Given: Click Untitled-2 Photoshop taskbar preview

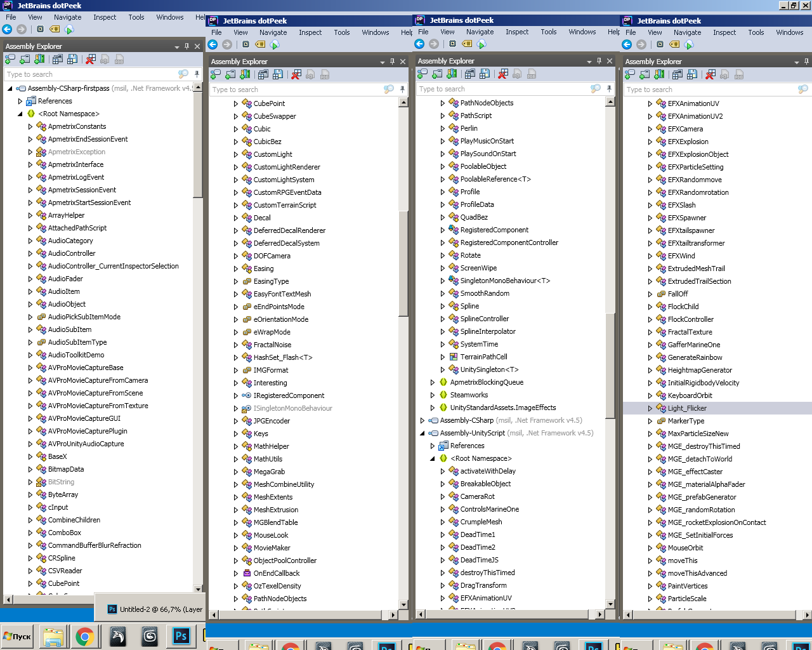Looking at the screenshot, I should pyautogui.click(x=150, y=609).
